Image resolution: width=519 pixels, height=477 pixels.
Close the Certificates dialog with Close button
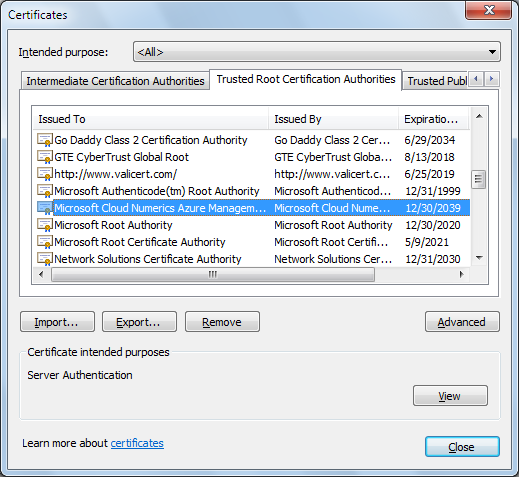pos(462,447)
